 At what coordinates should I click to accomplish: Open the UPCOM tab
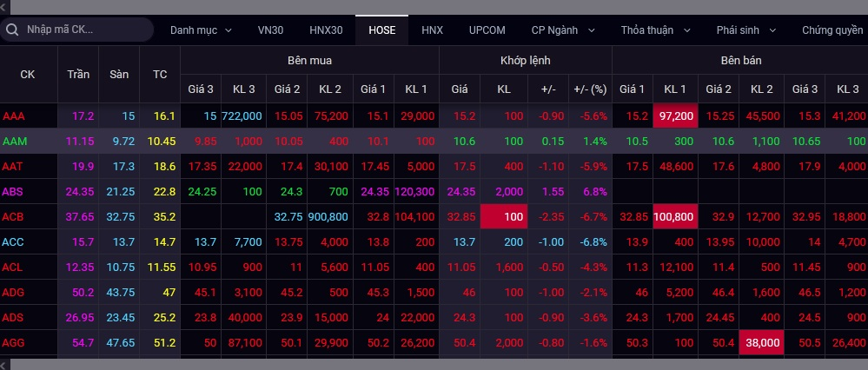[x=487, y=30]
